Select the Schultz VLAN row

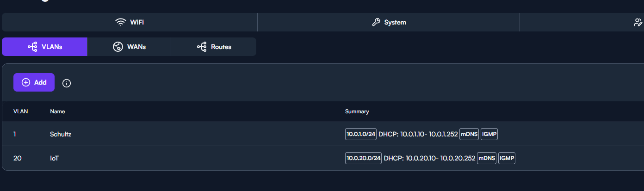click(323, 134)
